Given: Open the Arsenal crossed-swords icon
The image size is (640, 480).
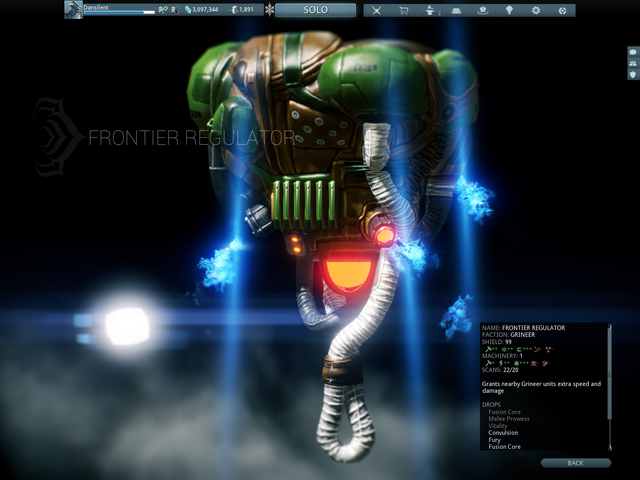Looking at the screenshot, I should [376, 11].
